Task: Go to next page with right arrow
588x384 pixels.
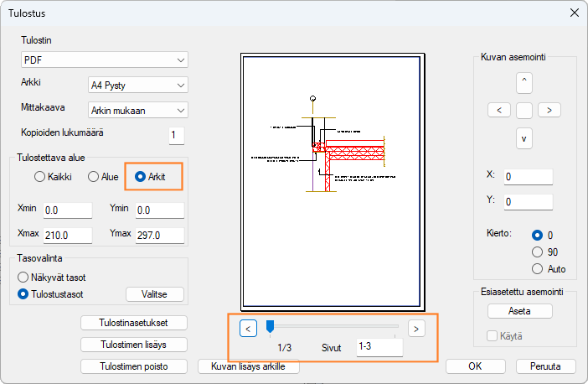Action: click(416, 328)
